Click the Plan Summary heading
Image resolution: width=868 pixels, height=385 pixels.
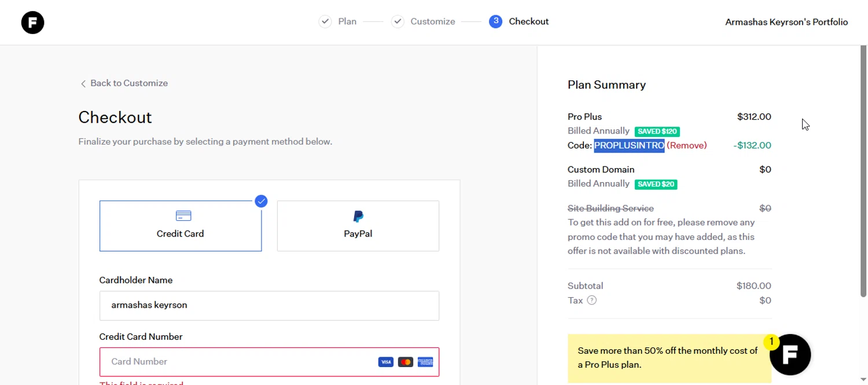coord(606,85)
